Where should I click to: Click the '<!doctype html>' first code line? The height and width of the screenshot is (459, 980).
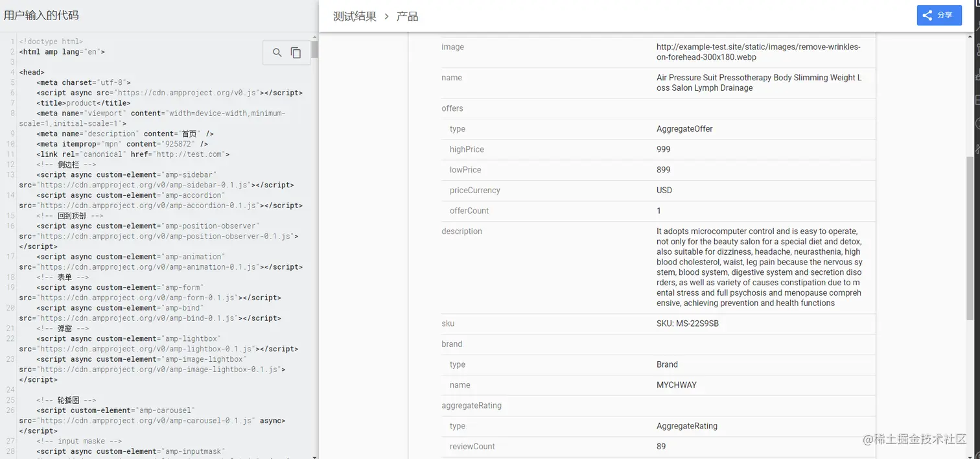pos(51,41)
